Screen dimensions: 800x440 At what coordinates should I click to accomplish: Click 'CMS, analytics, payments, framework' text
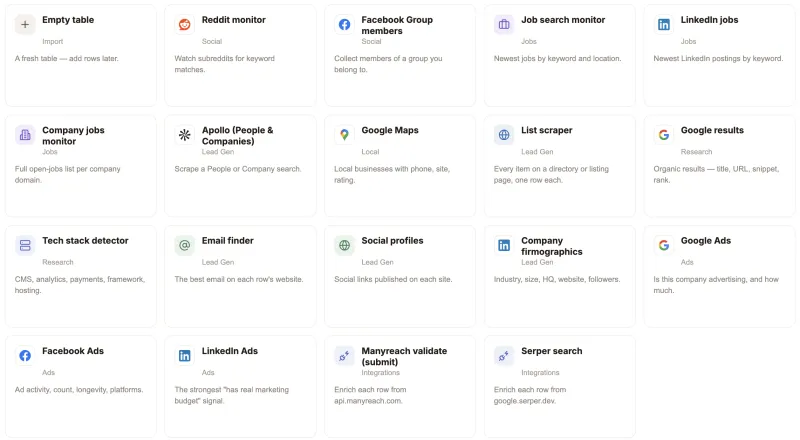click(x=80, y=284)
